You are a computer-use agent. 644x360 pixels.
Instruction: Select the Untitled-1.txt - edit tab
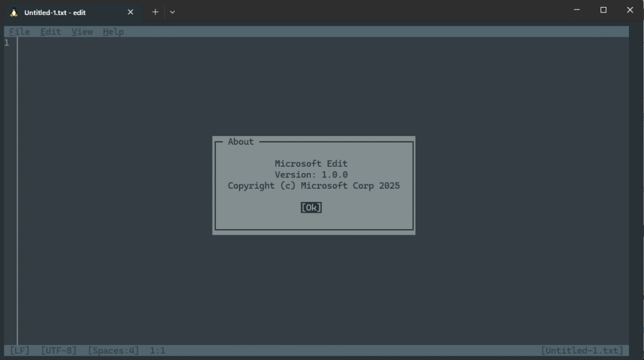(x=73, y=13)
